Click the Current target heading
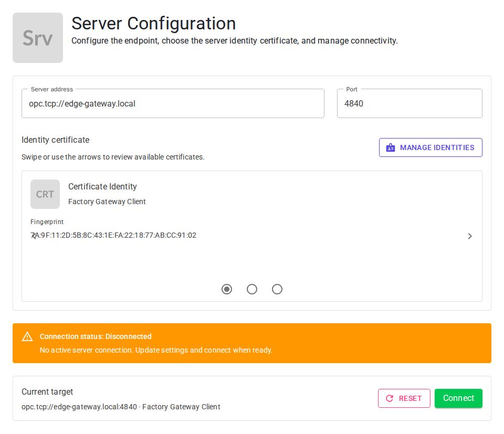 point(47,391)
